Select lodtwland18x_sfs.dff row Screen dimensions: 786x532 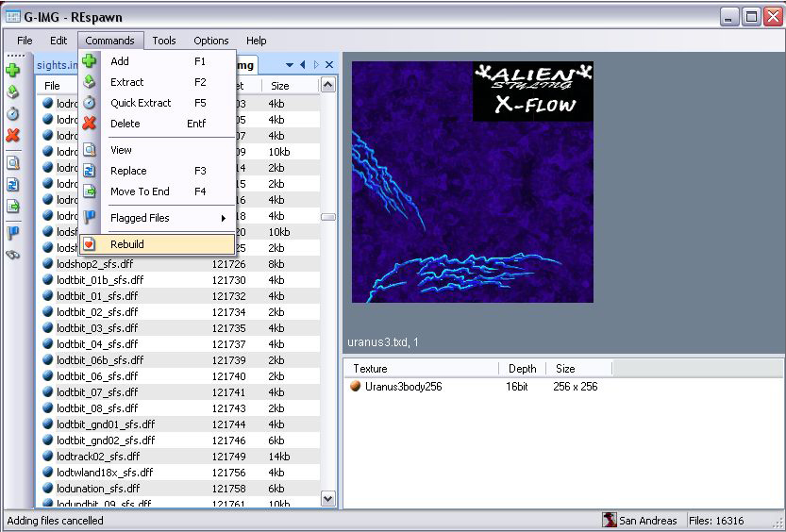179,473
